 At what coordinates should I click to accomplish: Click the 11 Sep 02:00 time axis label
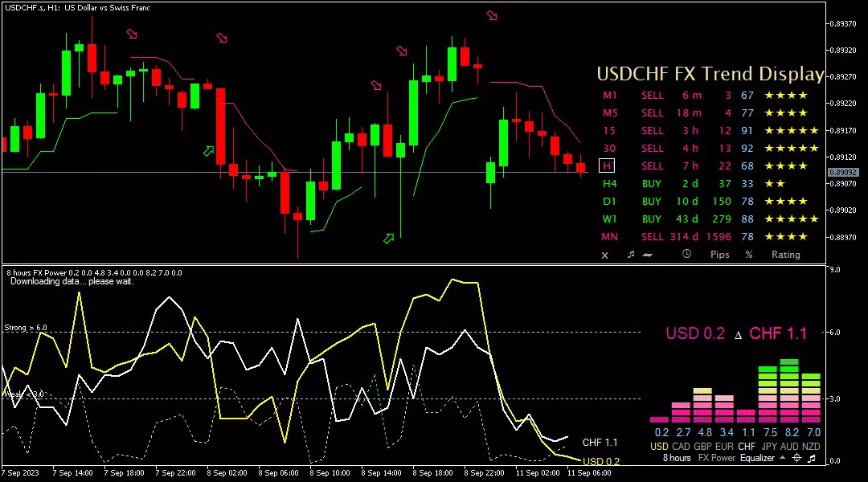[538, 473]
